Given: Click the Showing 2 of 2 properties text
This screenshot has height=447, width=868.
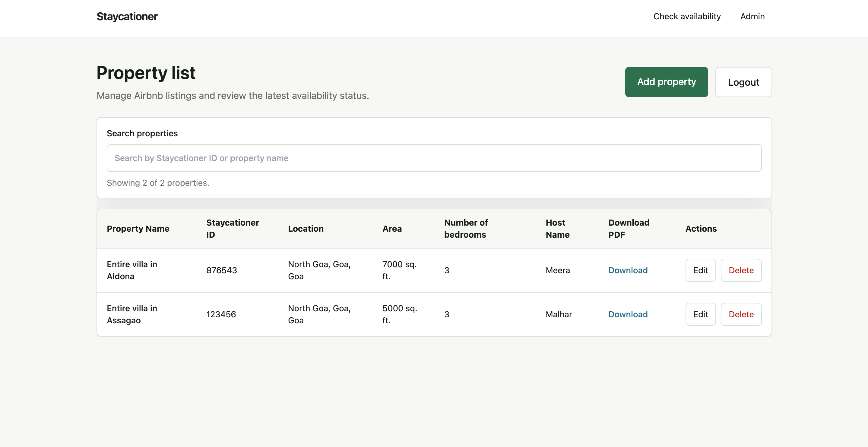Looking at the screenshot, I should [x=158, y=183].
